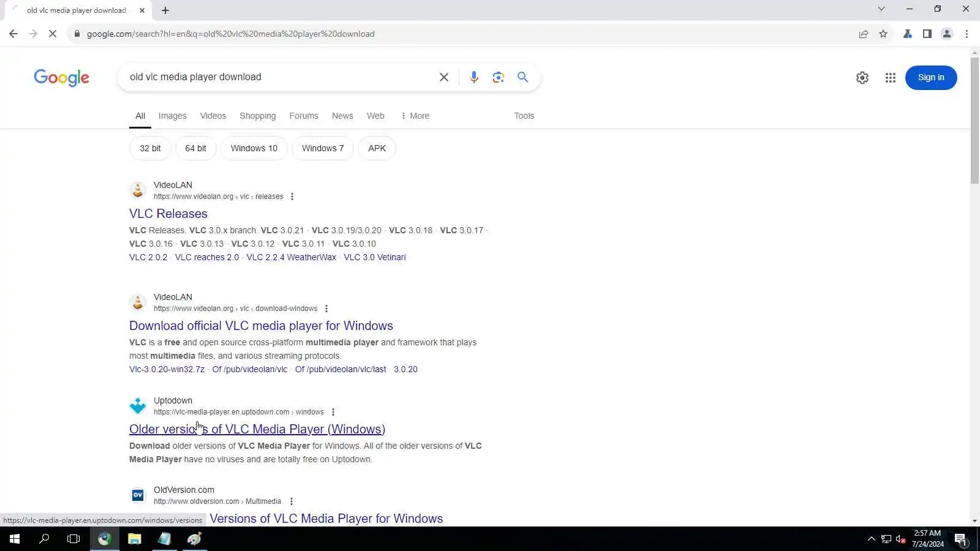Start voice search with the microphone
Viewport: 980px width, 551px height.
click(x=473, y=77)
